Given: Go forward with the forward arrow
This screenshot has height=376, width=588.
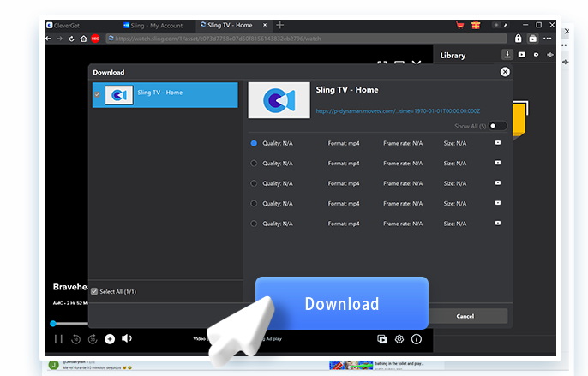Looking at the screenshot, I should pos(60,39).
